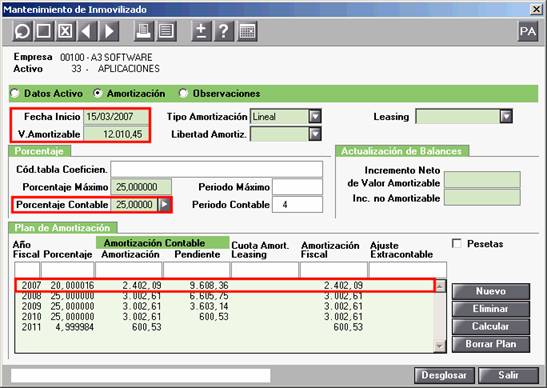547x388 pixels.
Task: Click the amortization plan scrollbar down arrow
Action: pyautogui.click(x=440, y=346)
